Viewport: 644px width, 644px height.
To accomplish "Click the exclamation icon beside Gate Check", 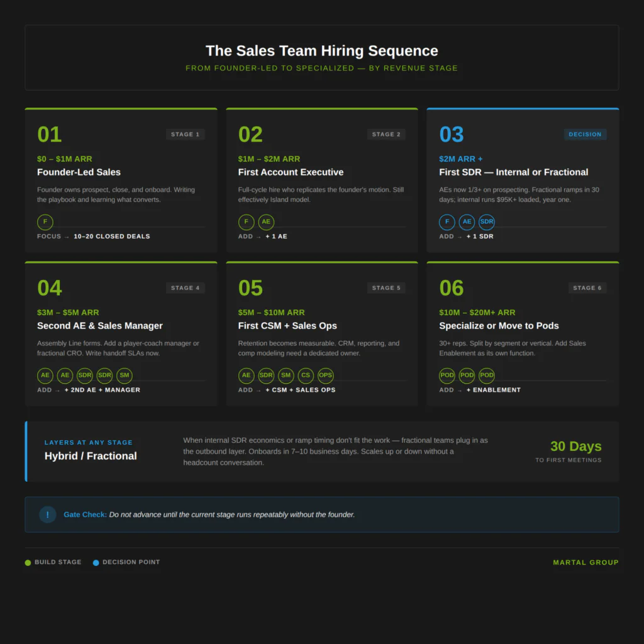I will [48, 514].
